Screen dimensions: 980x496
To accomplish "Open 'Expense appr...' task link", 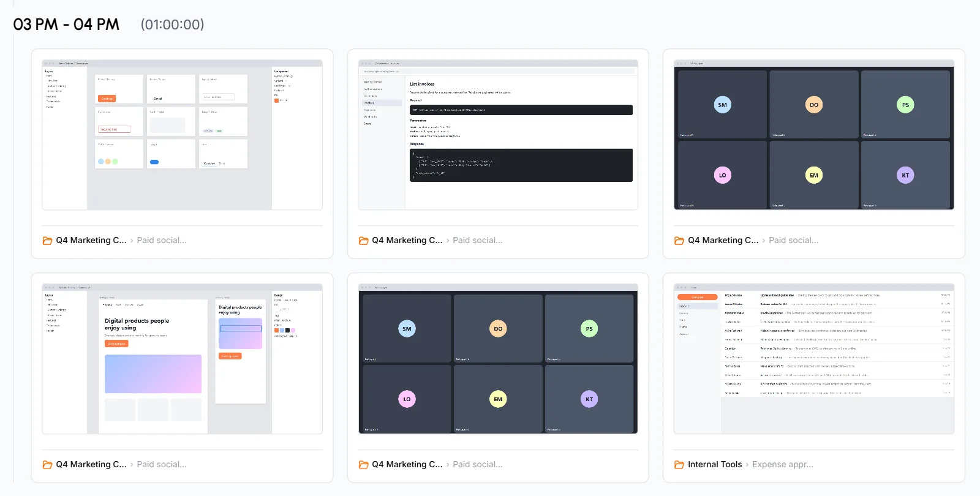I will click(783, 465).
